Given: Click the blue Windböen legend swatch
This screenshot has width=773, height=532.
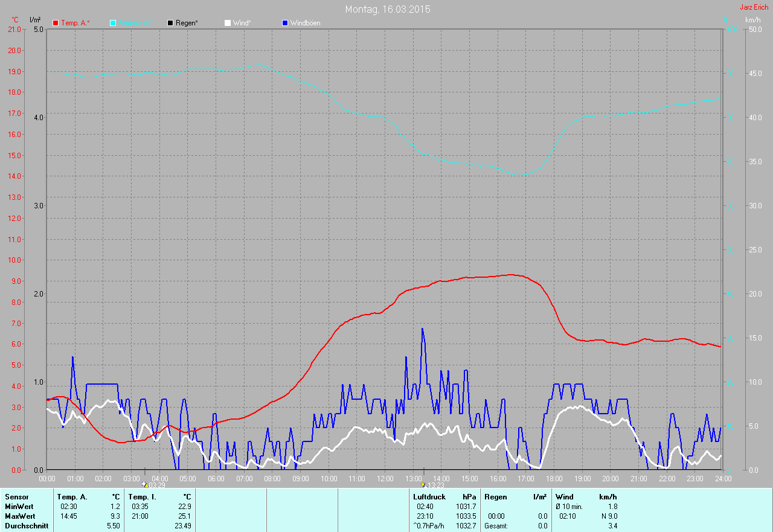Looking at the screenshot, I should (285, 23).
